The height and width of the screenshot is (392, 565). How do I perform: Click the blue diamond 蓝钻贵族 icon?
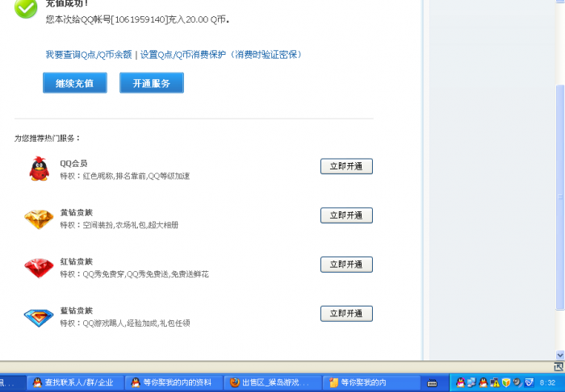(39, 318)
